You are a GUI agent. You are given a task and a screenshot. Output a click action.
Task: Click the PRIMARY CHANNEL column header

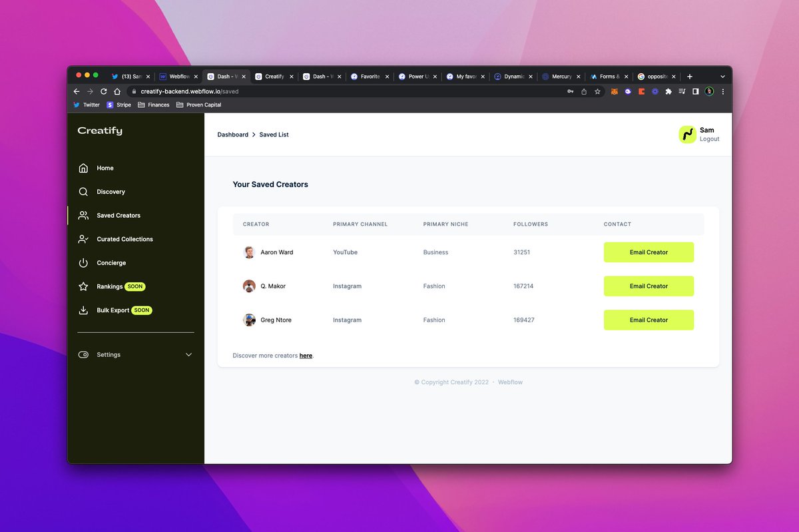tap(360, 224)
